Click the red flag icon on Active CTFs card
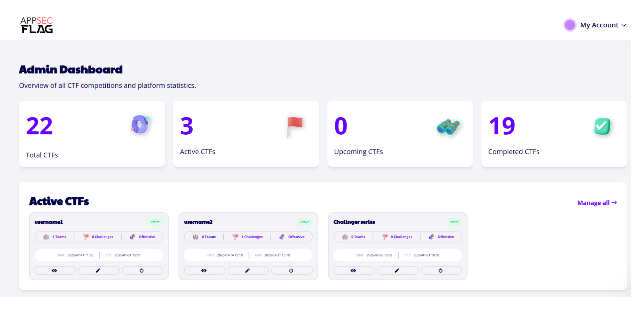 294,125
